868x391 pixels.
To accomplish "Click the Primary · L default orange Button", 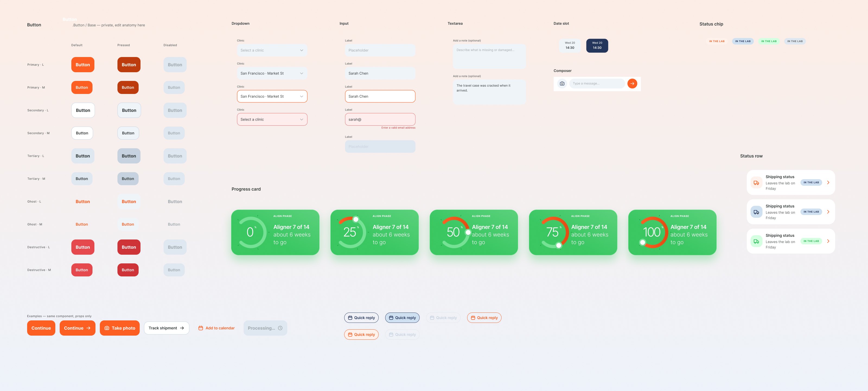I will 82,65.
